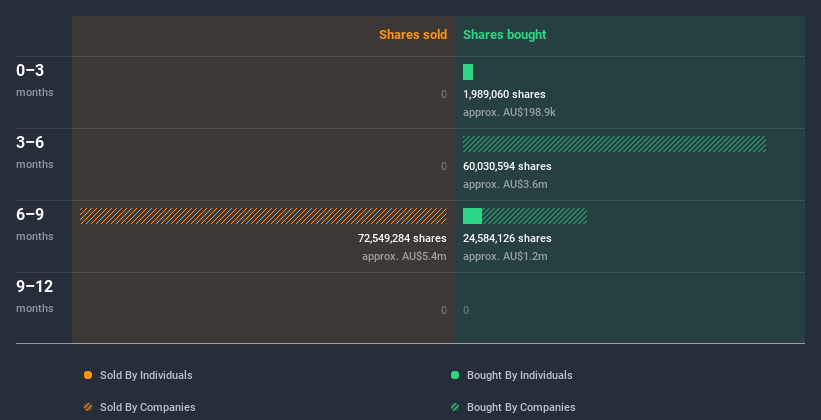821x420 pixels.
Task: Click the 3–6 months row label
Action: point(35,152)
